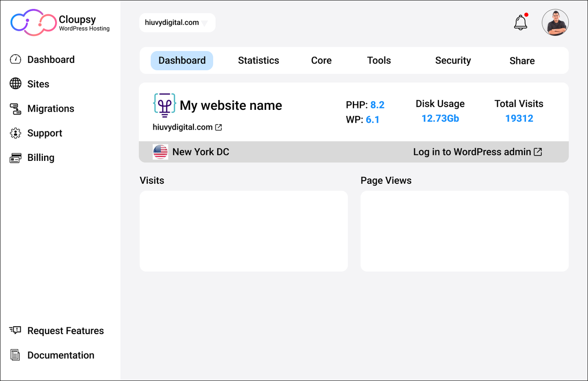
Task: Click the Dashboard sidebar icon
Action: click(15, 59)
